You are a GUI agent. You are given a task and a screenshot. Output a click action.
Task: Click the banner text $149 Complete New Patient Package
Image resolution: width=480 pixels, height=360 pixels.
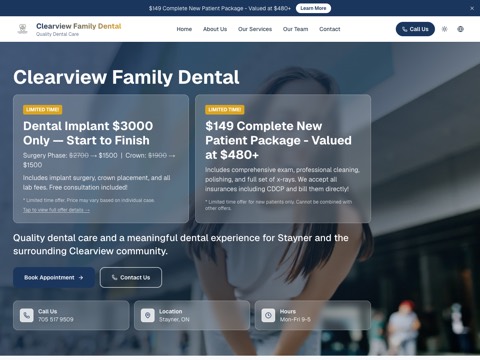pyautogui.click(x=220, y=8)
